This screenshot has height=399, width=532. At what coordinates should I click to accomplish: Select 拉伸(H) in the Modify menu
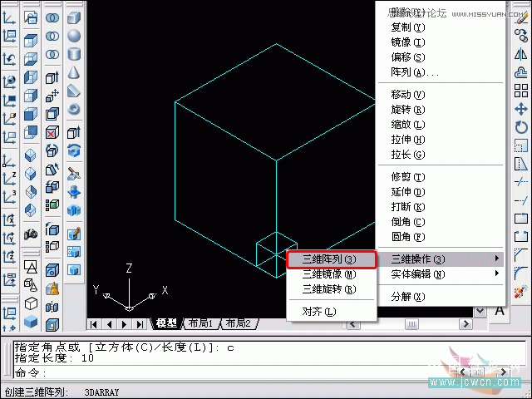[441, 139]
